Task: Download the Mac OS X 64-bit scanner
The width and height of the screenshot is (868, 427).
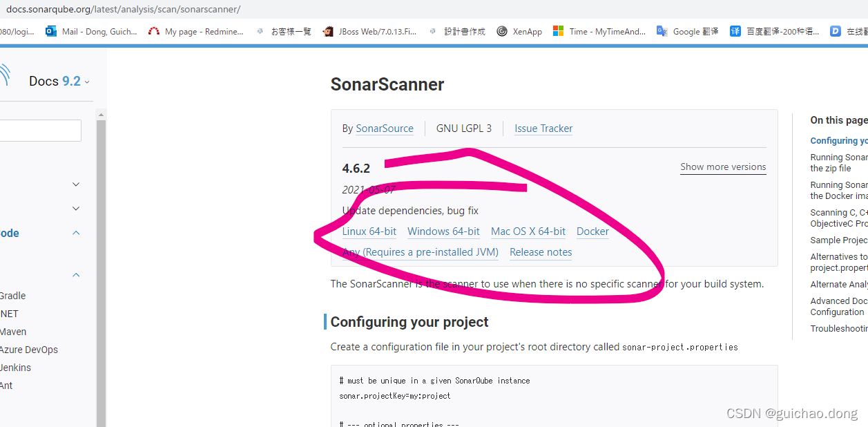Action: 528,231
